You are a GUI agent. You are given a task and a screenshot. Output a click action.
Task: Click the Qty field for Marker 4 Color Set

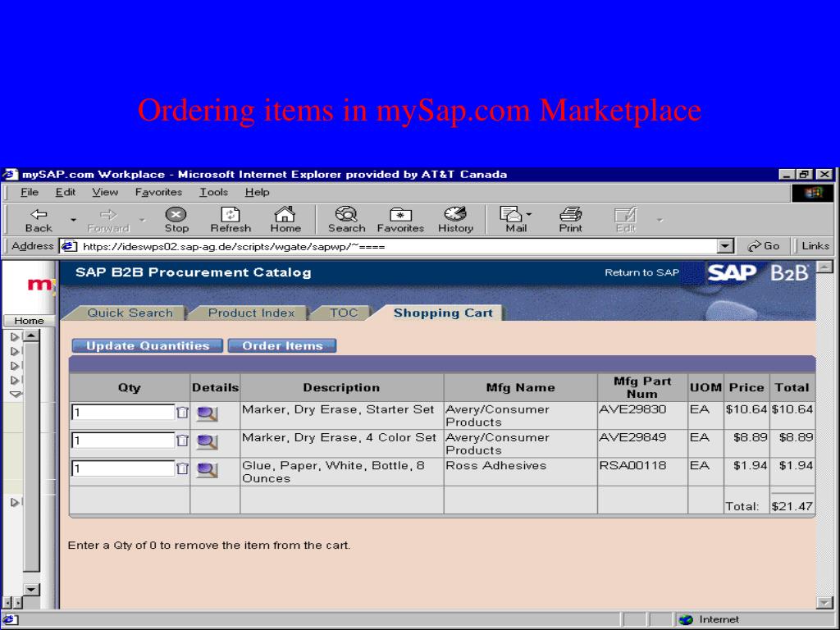click(x=123, y=441)
